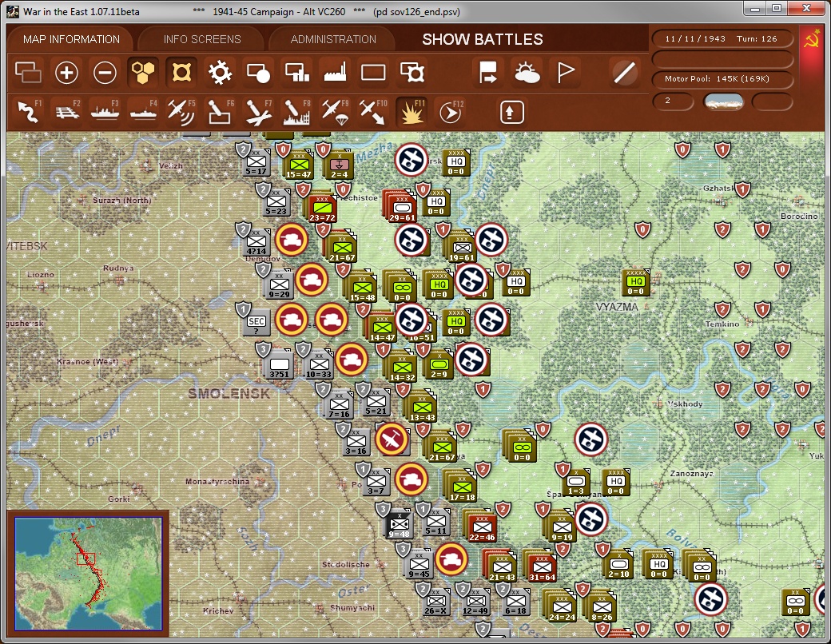Click the VYAZMA city label
Image resolution: width=831 pixels, height=644 pixels.
[616, 307]
